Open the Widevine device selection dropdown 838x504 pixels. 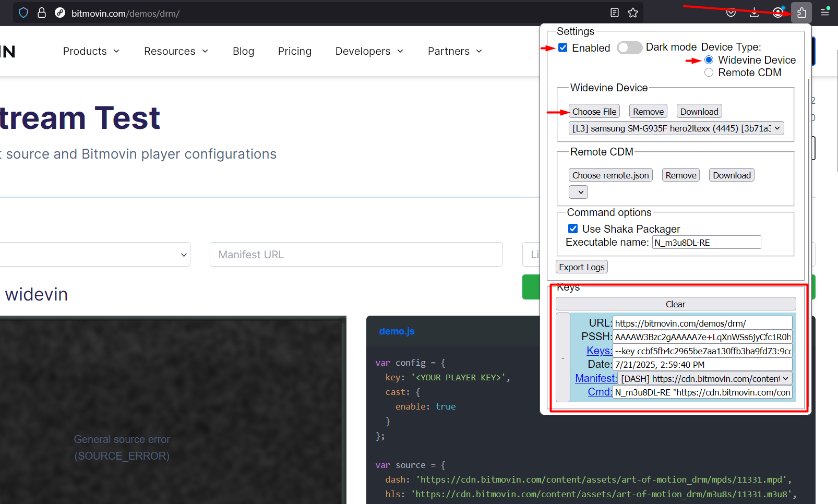tap(676, 128)
